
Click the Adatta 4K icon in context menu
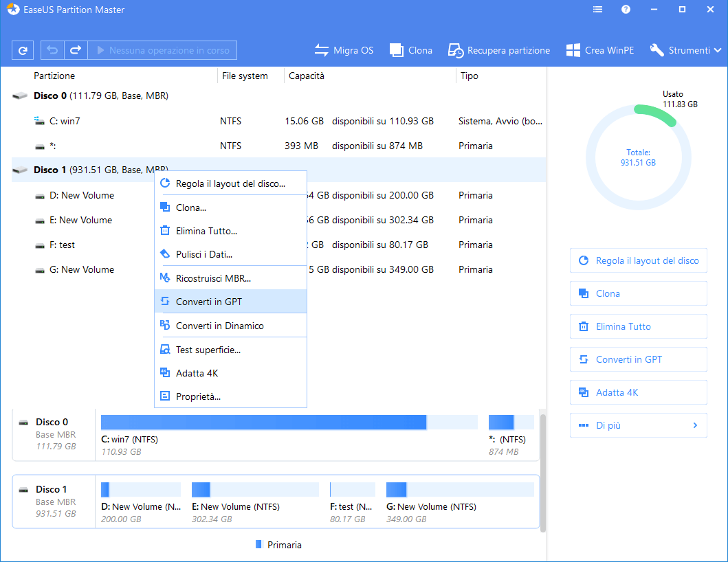(x=165, y=372)
